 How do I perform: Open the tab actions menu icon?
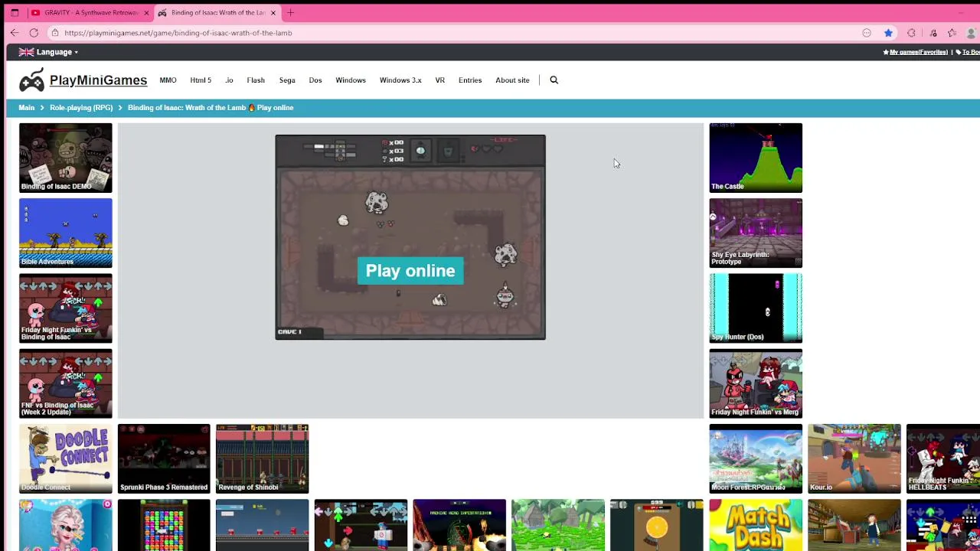pyautogui.click(x=15, y=13)
